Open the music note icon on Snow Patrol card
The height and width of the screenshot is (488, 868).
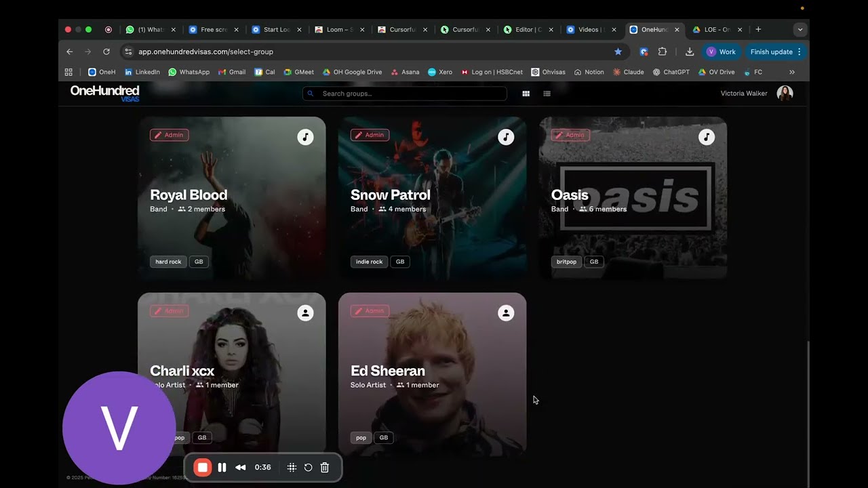(x=506, y=137)
